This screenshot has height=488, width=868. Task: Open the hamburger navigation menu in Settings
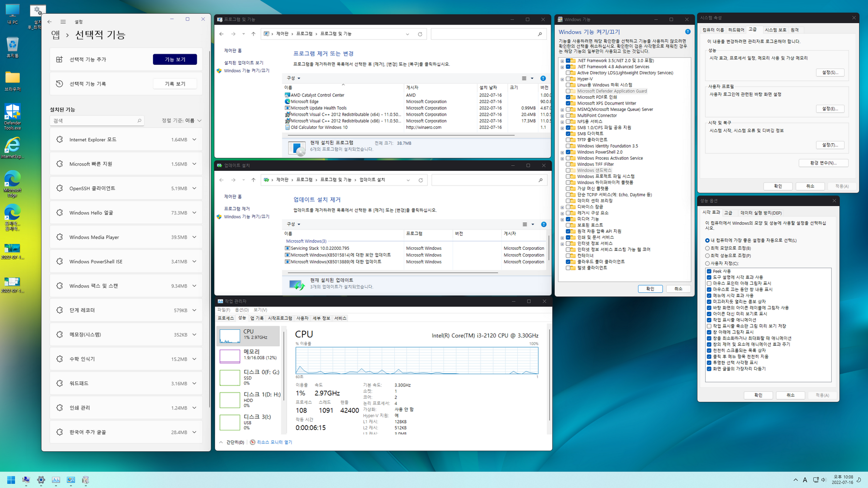(63, 22)
